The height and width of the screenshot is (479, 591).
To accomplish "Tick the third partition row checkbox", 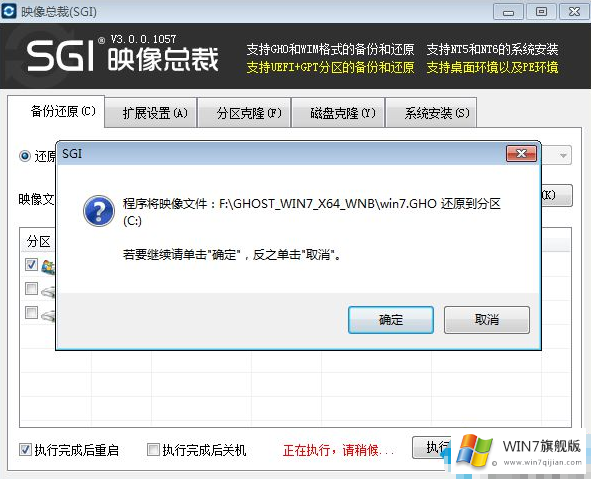I will [x=31, y=312].
